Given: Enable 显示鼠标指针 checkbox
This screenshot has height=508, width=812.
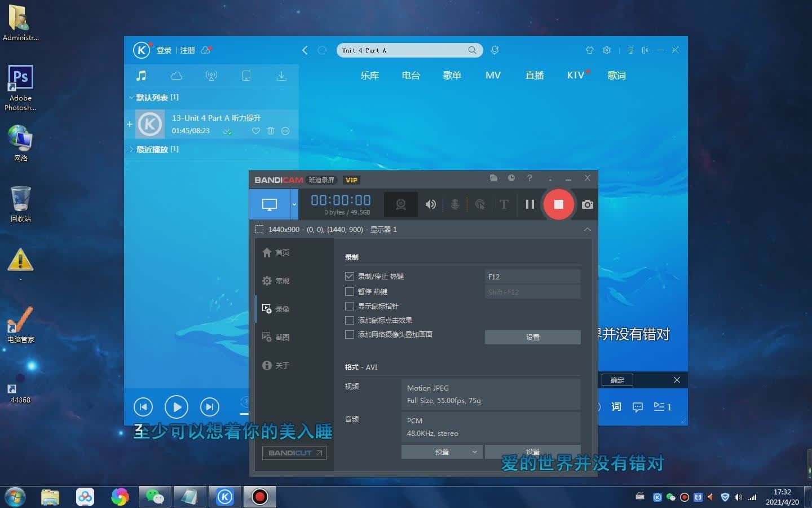Looking at the screenshot, I should 350,306.
